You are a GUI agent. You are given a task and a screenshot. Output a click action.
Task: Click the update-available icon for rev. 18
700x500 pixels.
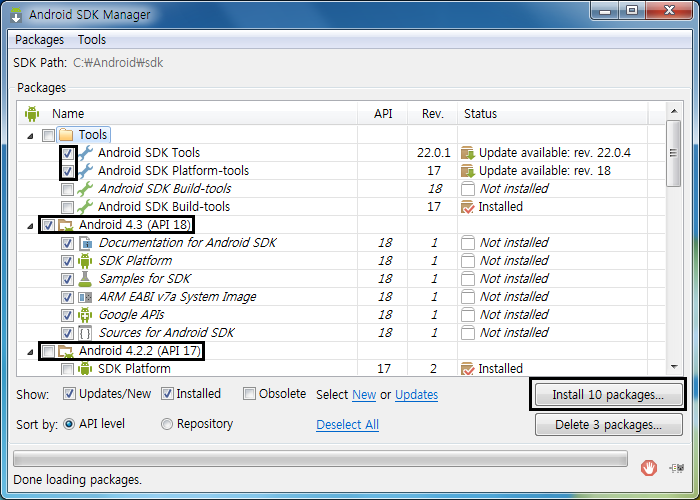tap(468, 171)
